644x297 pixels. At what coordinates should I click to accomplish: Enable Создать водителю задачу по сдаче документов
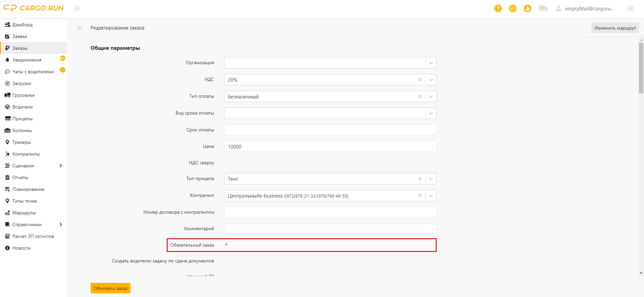pyautogui.click(x=226, y=260)
